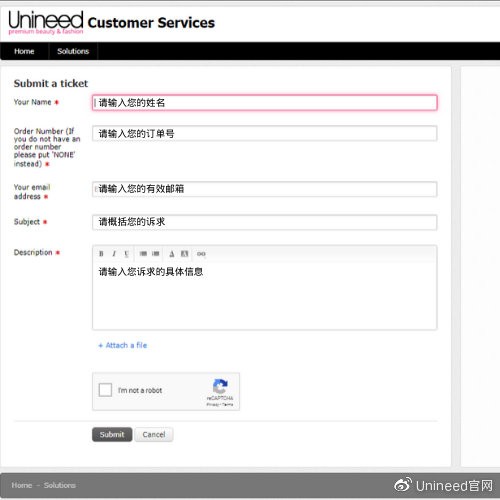This screenshot has width=500, height=500.
Task: Toggle bold formatting in description editor
Action: pyautogui.click(x=101, y=254)
